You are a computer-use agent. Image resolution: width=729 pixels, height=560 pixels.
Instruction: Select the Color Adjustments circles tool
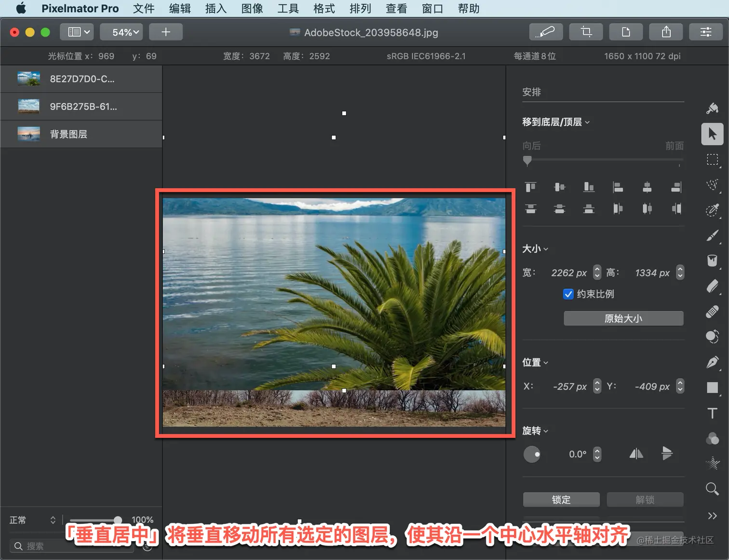[x=712, y=438]
